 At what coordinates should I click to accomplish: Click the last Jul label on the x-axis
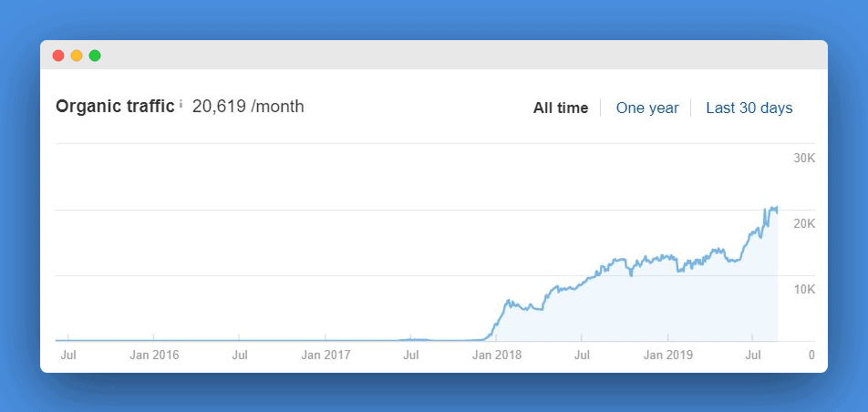(x=753, y=355)
